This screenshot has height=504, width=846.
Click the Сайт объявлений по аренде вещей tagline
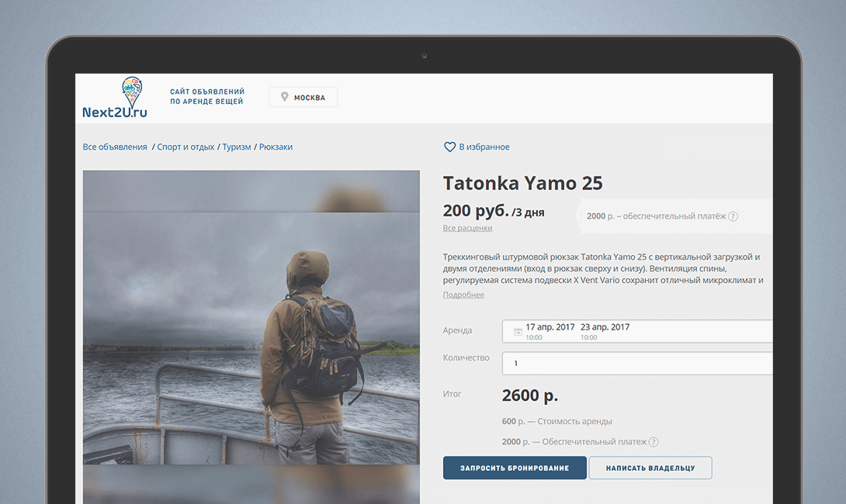(207, 96)
